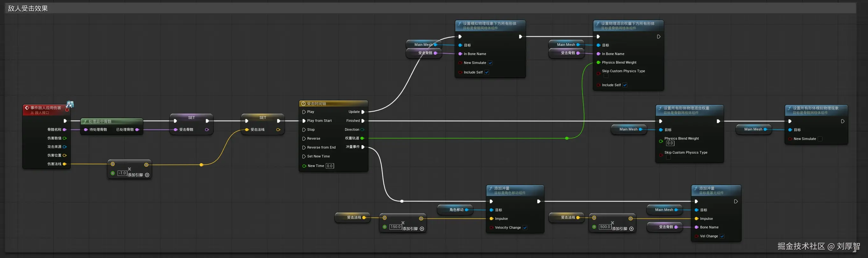Toggle Skip Custom Physics Type on 设置所有形体物理混合权重
Viewport: 868px width, 258px height.
click(669, 157)
